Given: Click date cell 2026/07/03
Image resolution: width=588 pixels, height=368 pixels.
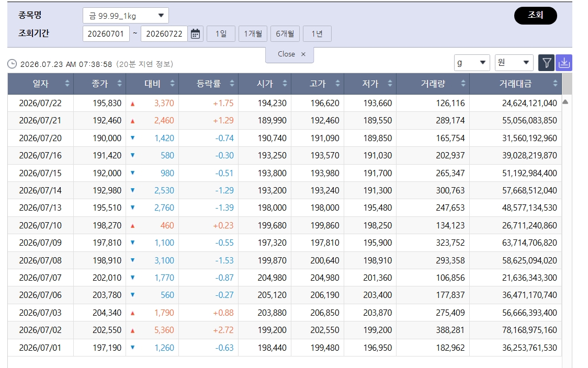Looking at the screenshot, I should coord(40,313).
